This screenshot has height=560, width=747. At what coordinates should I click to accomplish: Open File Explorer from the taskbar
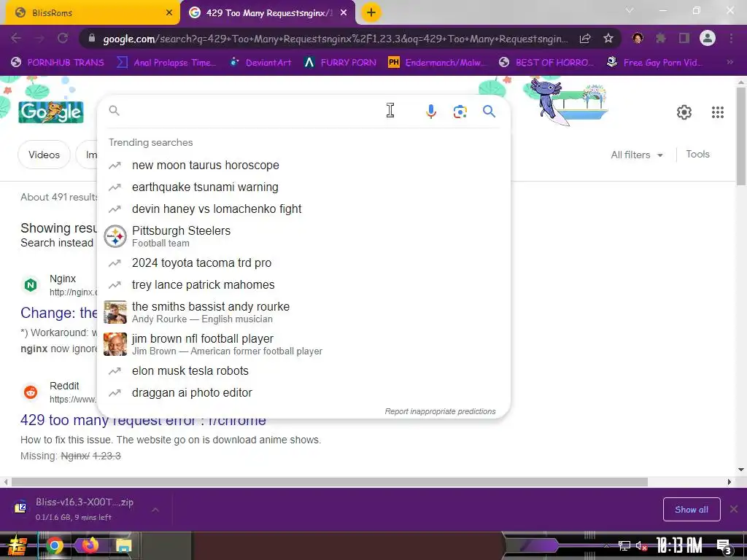click(x=123, y=545)
